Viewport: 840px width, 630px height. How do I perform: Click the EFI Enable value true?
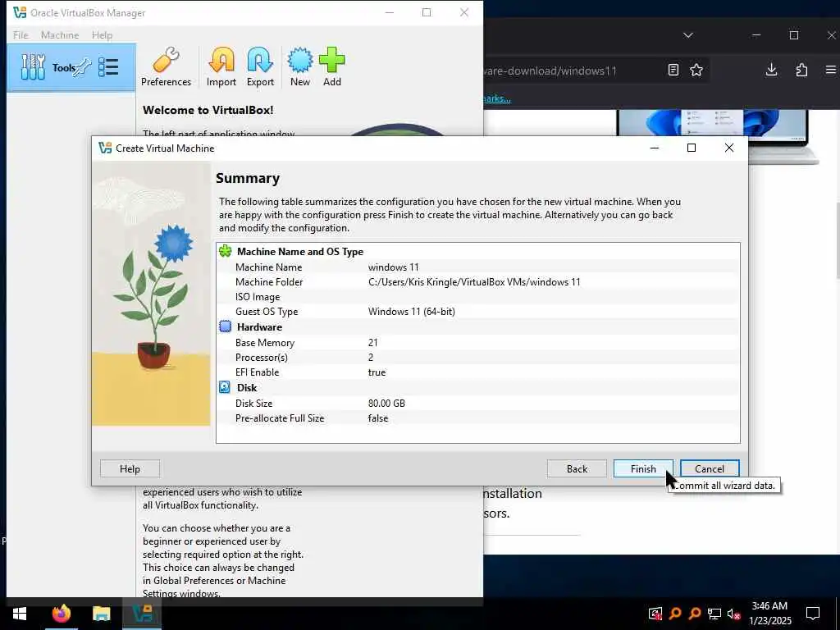[x=377, y=372]
